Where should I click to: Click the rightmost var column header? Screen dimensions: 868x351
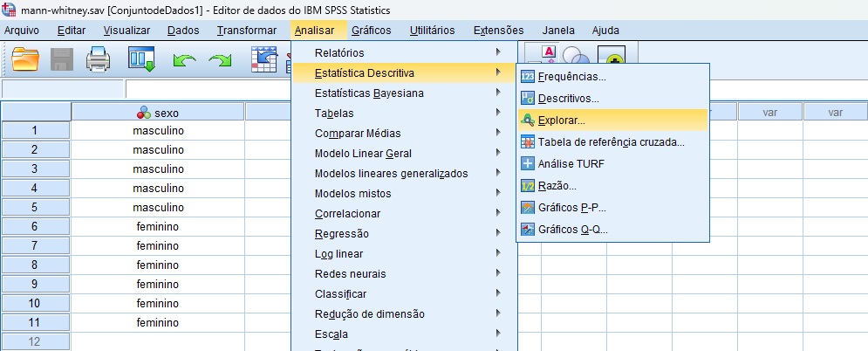click(836, 113)
